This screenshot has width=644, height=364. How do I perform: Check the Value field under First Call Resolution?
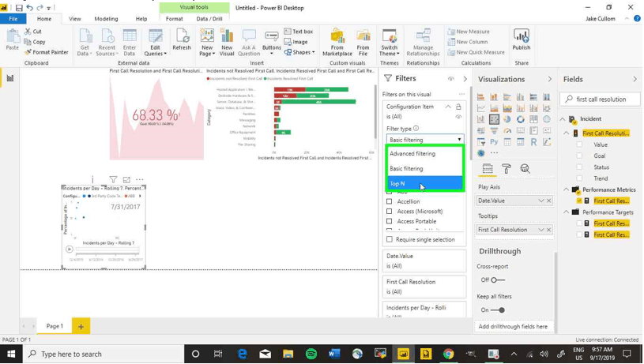(579, 144)
